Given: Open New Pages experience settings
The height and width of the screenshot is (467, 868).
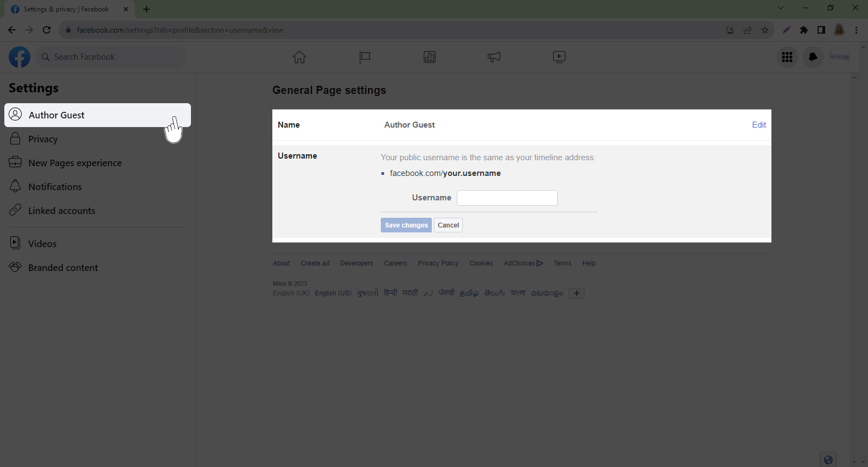Looking at the screenshot, I should click(x=98, y=163).
